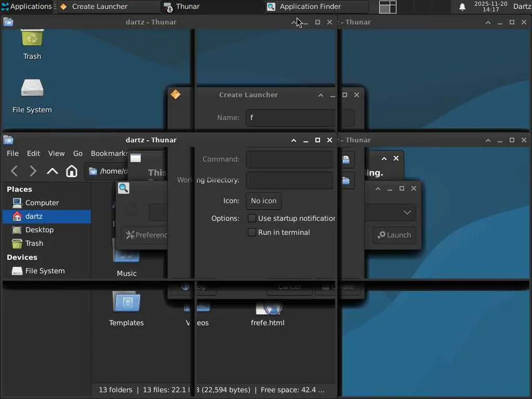The width and height of the screenshot is (532, 399).
Task: Click the browse icon beside the Command field
Action: [x=346, y=159]
